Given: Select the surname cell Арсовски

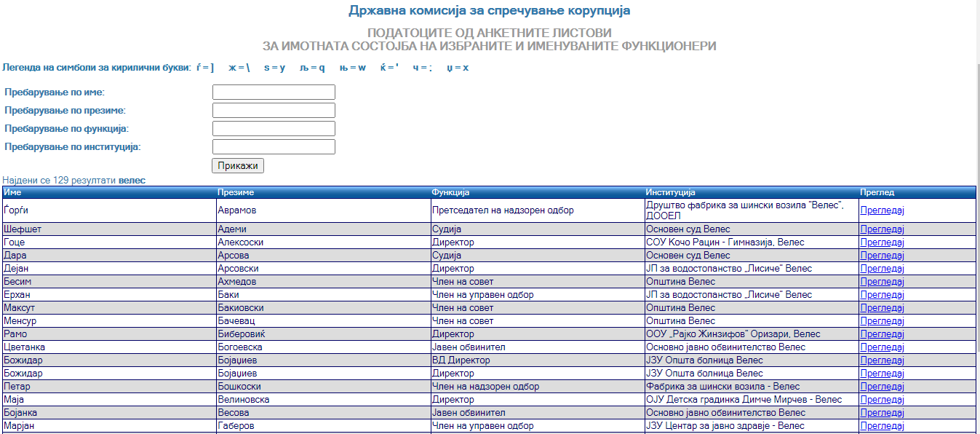Looking at the screenshot, I should point(323,269).
